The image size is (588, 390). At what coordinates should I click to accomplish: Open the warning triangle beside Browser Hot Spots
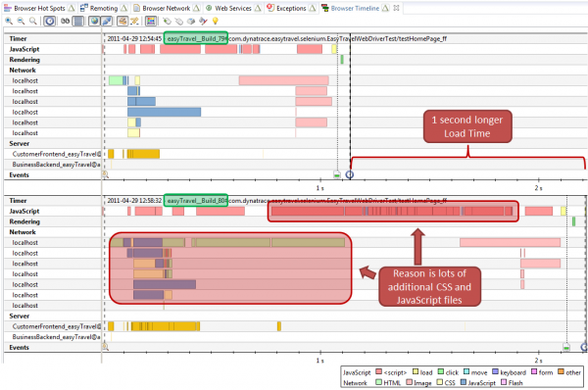click(72, 8)
